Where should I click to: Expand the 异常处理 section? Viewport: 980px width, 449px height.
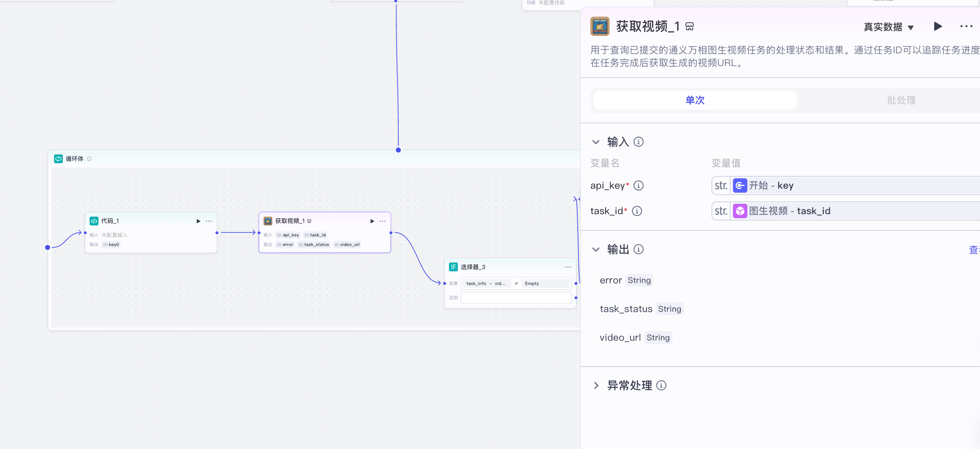(x=596, y=385)
